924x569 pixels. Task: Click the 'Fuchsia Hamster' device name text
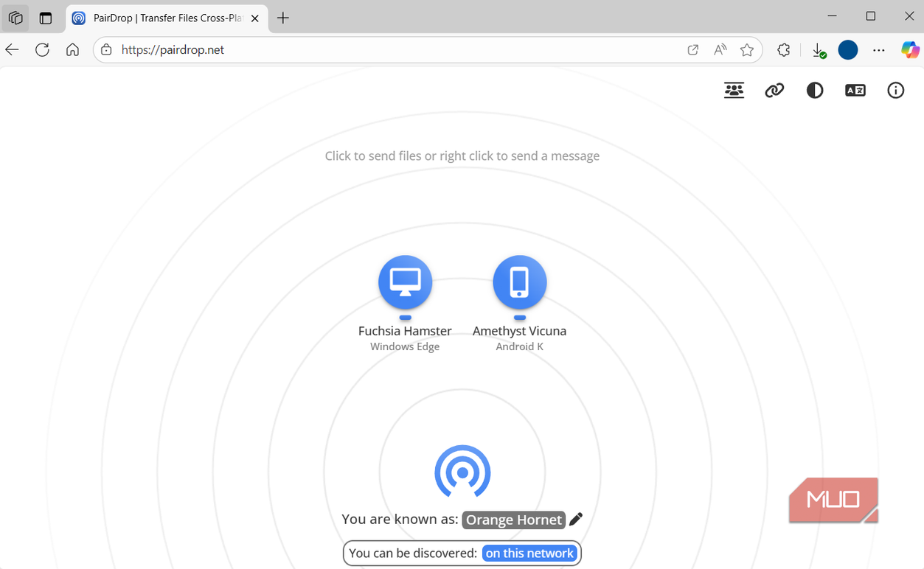pos(405,331)
